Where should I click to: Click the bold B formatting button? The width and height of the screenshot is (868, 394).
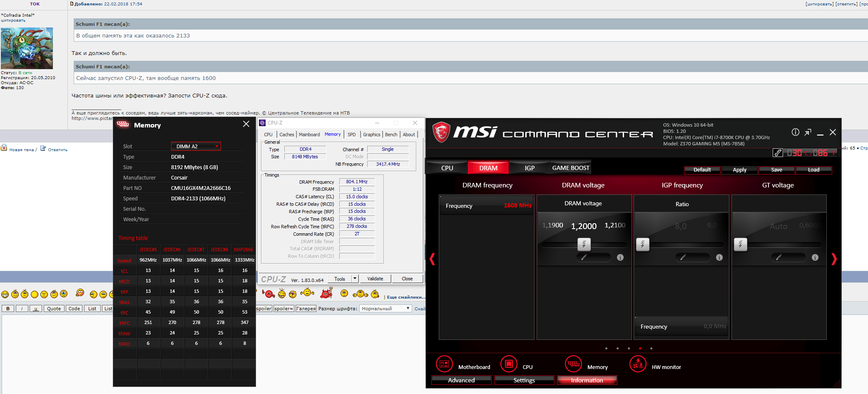tap(8, 309)
